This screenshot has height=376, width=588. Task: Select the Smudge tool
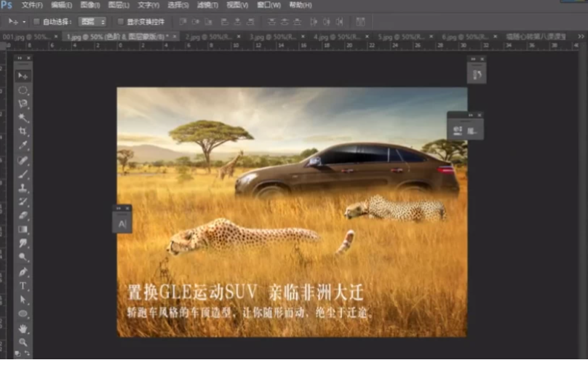pos(23,243)
